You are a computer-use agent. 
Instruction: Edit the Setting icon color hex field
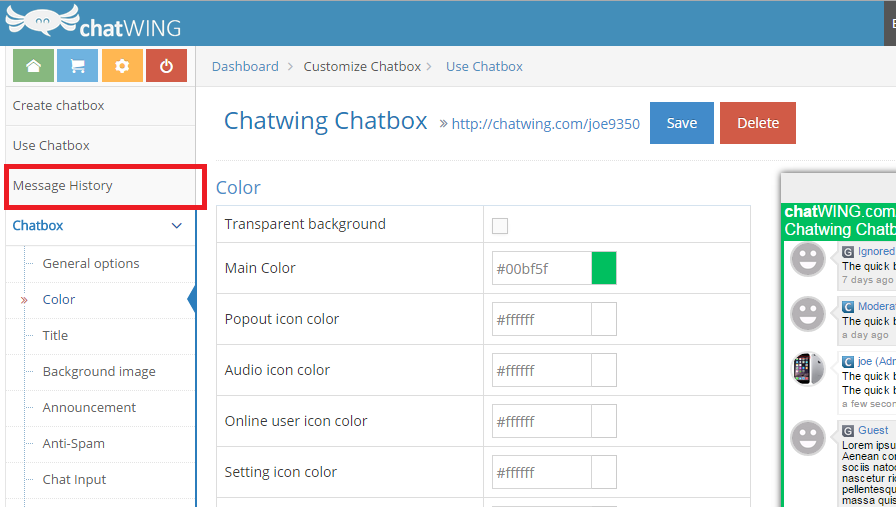pos(542,472)
